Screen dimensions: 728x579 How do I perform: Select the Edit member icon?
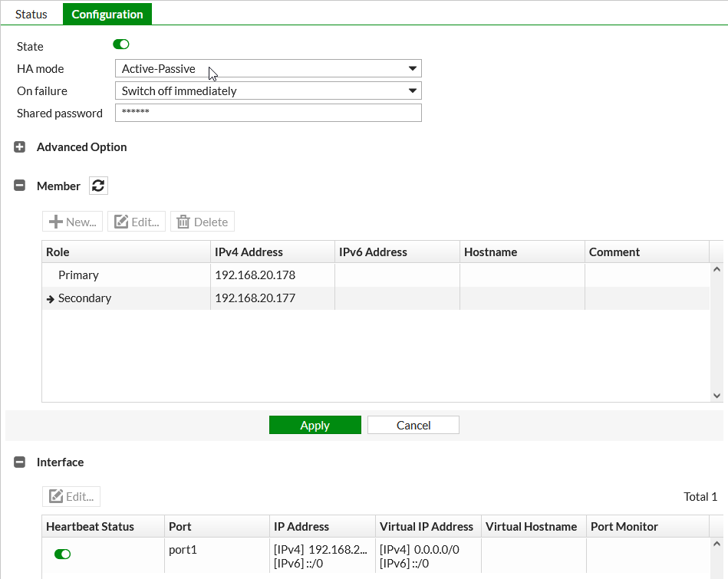137,222
